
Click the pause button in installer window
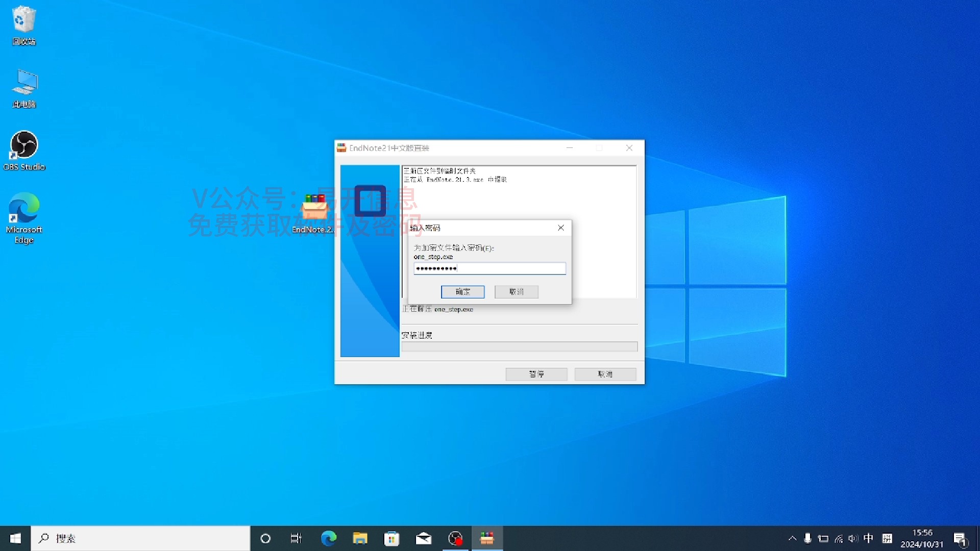pos(536,374)
